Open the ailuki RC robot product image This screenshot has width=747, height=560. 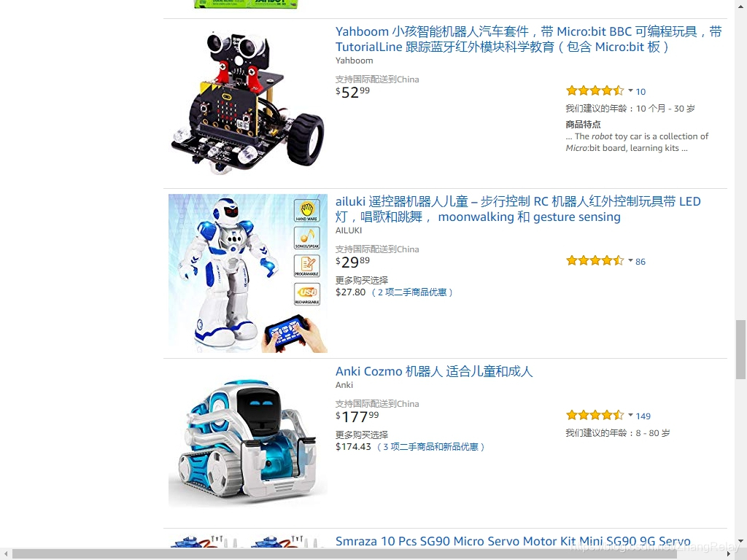[x=248, y=273]
